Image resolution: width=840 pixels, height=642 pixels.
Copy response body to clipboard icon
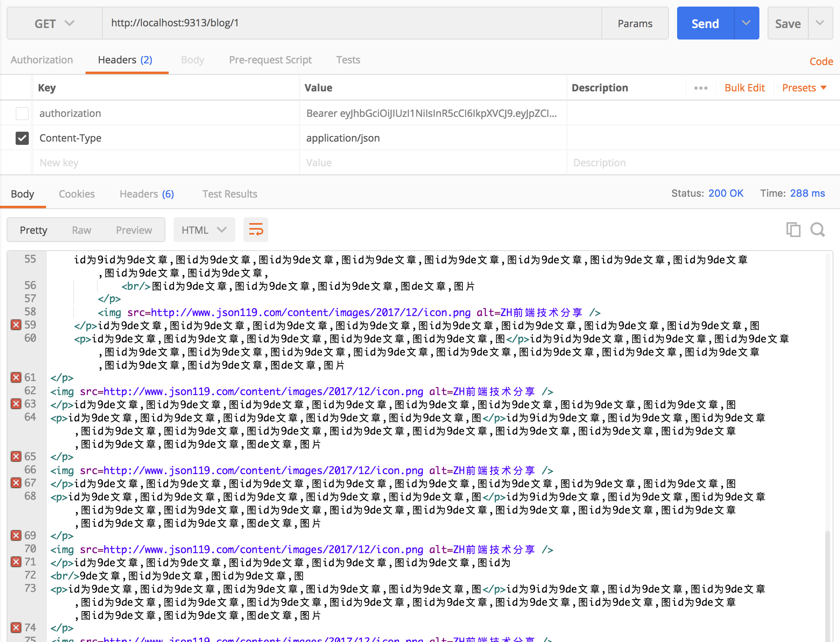793,230
